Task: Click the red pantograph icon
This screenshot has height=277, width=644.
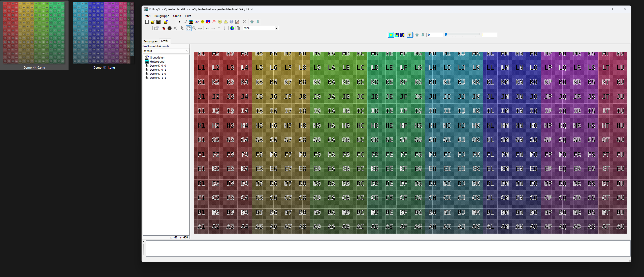Action: pos(214,22)
